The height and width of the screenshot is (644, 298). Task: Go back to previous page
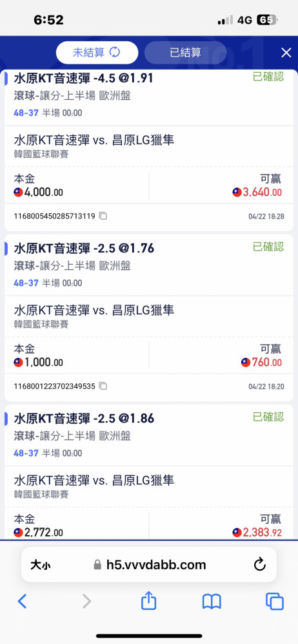[22, 601]
